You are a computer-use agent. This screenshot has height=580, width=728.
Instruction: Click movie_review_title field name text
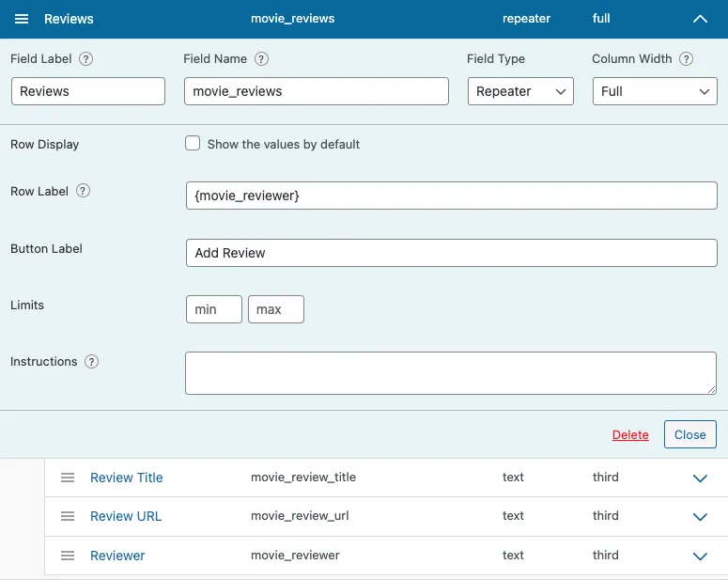click(x=303, y=478)
